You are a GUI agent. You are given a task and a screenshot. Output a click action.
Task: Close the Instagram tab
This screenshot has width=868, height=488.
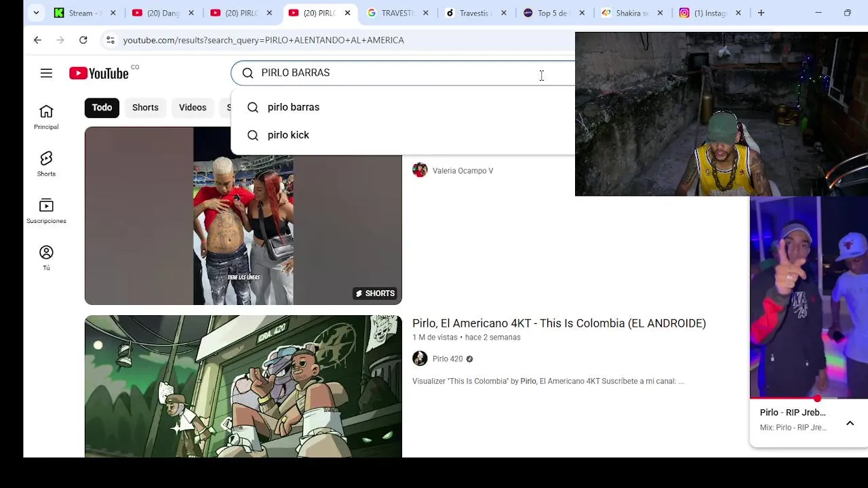pyautogui.click(x=738, y=13)
